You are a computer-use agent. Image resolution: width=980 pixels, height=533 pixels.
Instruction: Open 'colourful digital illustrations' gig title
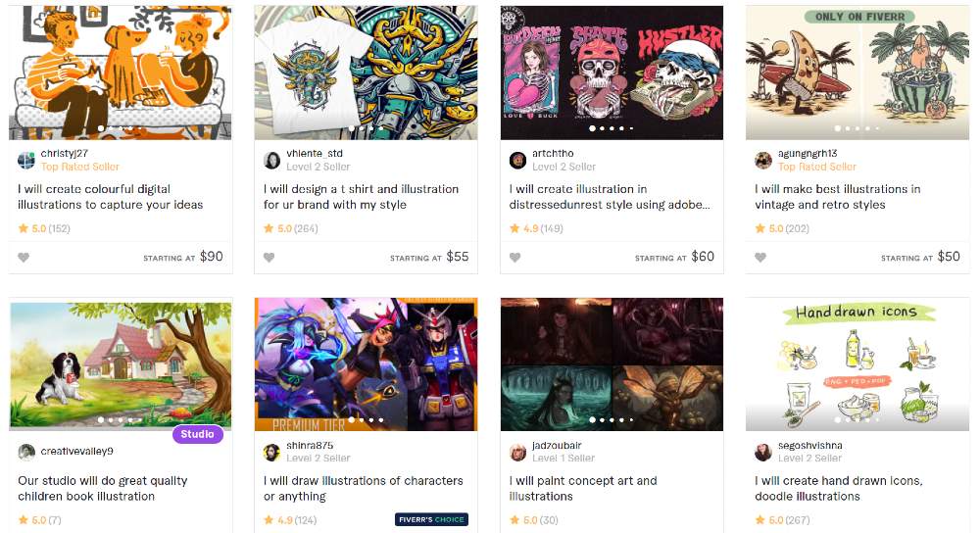111,197
